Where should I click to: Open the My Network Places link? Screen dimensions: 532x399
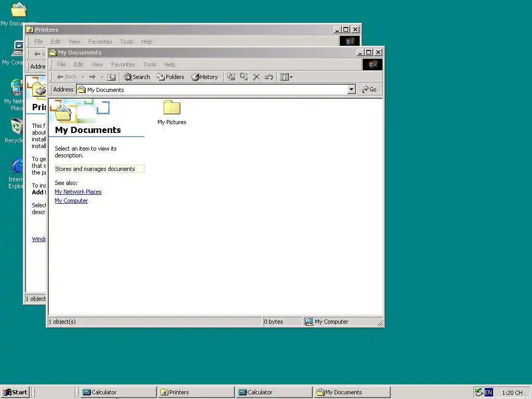pyautogui.click(x=78, y=192)
